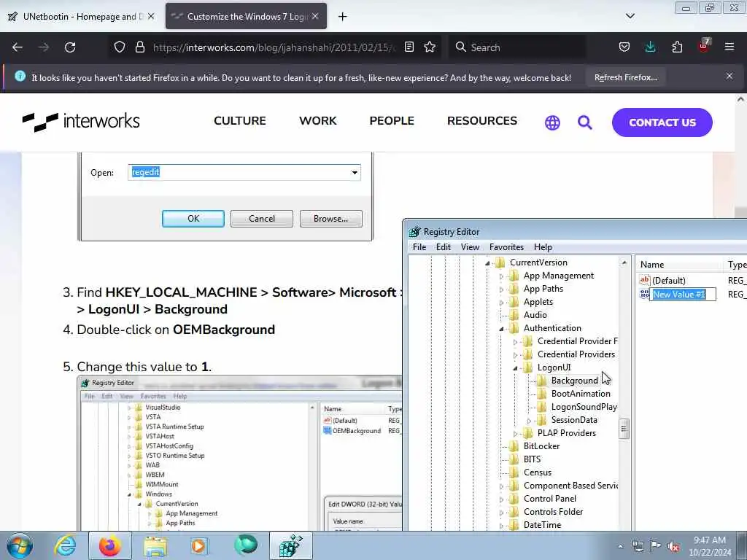
Task: Open Firefox extensions puzzle icon
Action: tap(677, 47)
